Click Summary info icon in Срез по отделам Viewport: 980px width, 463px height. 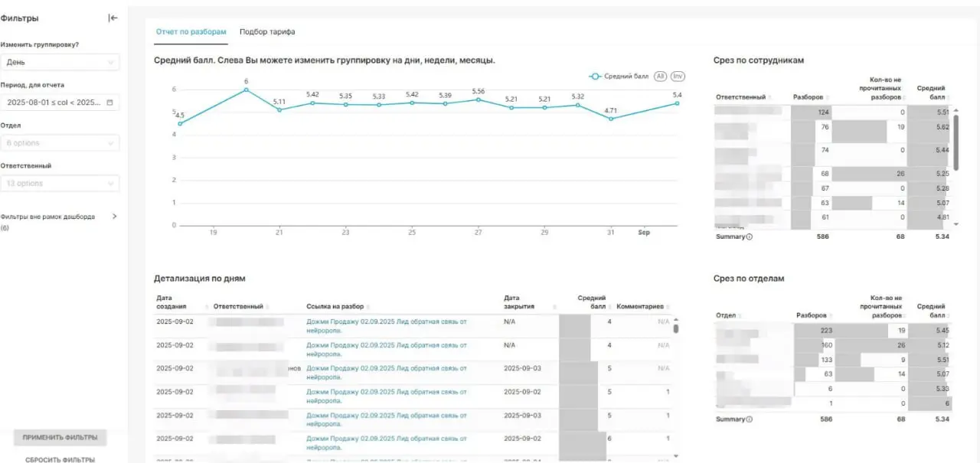click(x=749, y=419)
